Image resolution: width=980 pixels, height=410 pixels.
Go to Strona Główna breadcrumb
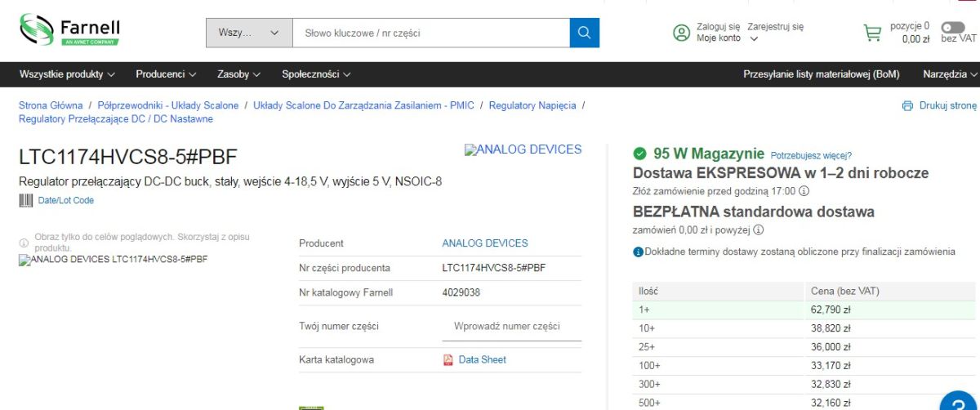(51, 105)
